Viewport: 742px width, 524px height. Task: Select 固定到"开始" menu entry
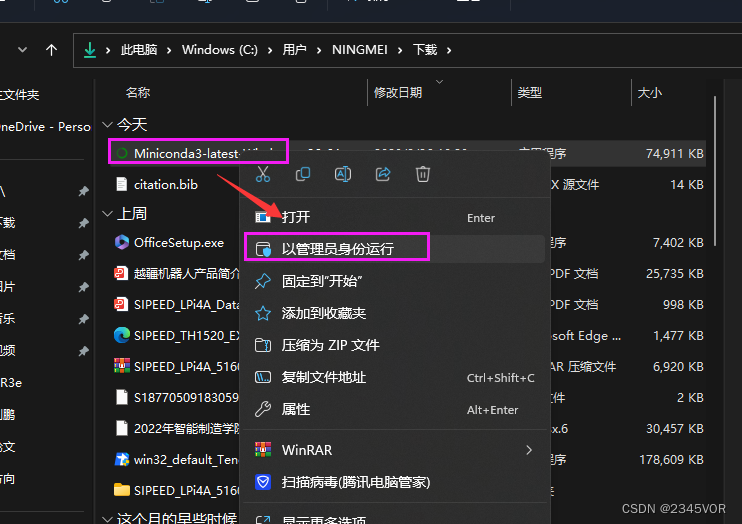pyautogui.click(x=395, y=281)
